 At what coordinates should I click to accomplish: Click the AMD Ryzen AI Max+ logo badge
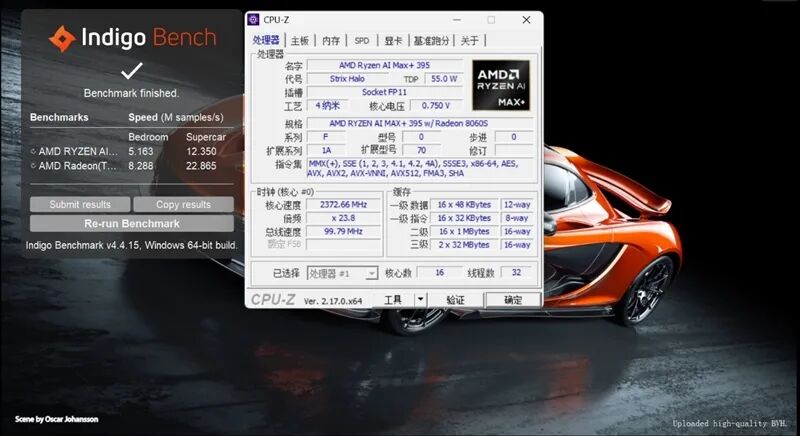pyautogui.click(x=501, y=85)
